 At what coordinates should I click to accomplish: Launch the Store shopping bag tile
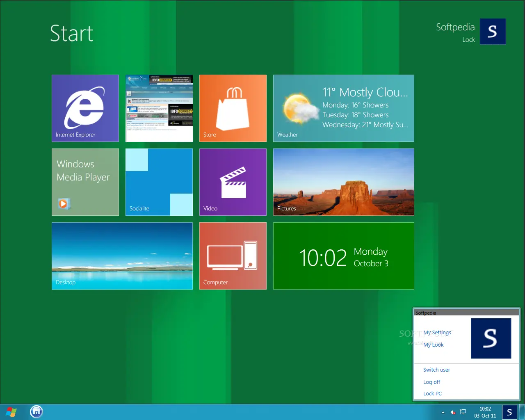(233, 108)
